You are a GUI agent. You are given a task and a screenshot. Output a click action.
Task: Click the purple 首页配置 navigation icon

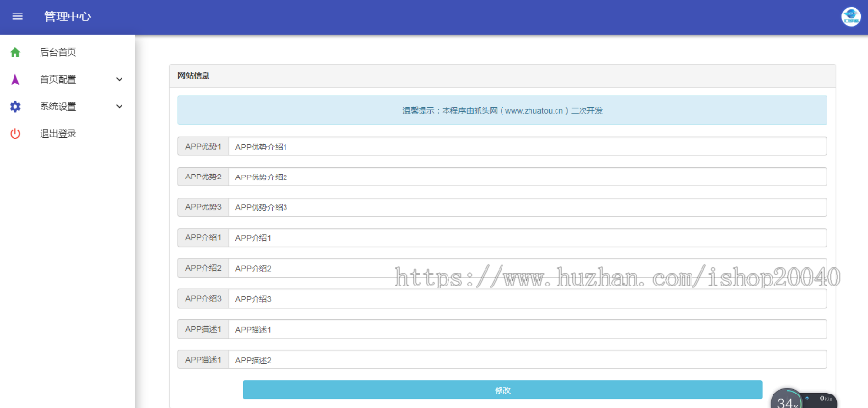tap(15, 80)
